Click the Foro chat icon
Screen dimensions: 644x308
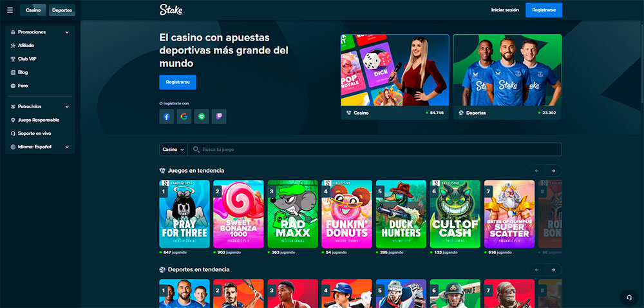[13, 86]
